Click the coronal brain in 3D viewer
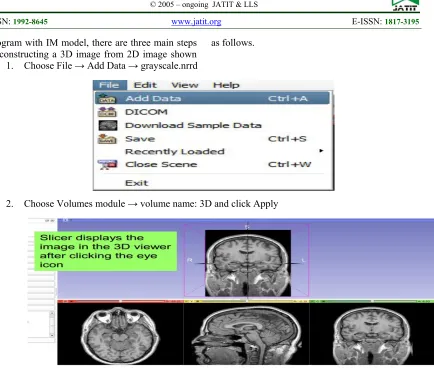 [248, 263]
